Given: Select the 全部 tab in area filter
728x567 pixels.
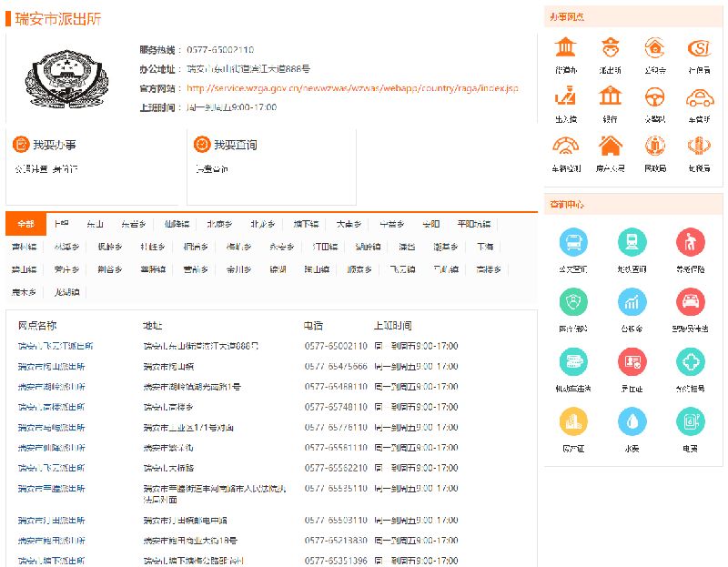Looking at the screenshot, I should pyautogui.click(x=25, y=224).
